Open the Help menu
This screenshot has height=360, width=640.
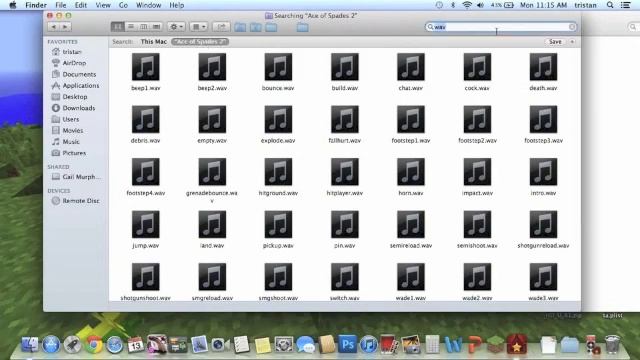coord(177,5)
